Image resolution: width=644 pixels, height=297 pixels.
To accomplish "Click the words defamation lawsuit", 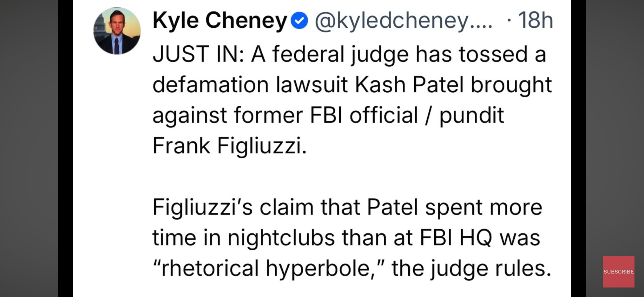I will coord(250,85).
